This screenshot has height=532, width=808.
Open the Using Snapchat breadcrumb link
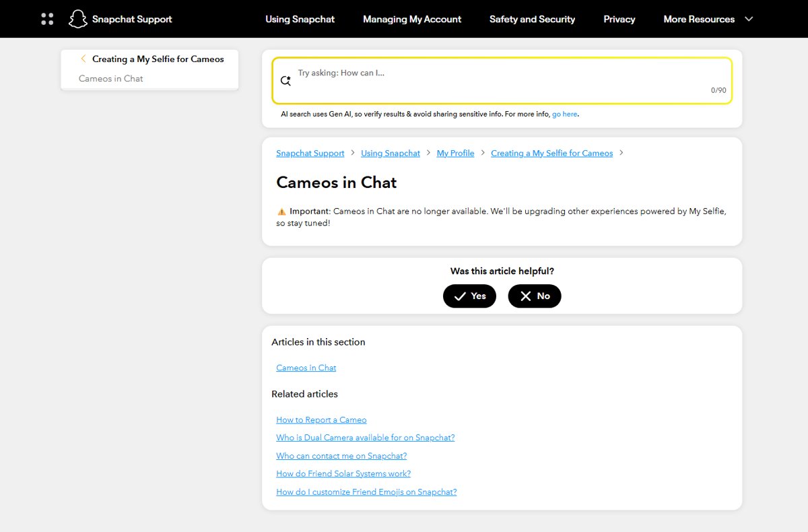[391, 153]
